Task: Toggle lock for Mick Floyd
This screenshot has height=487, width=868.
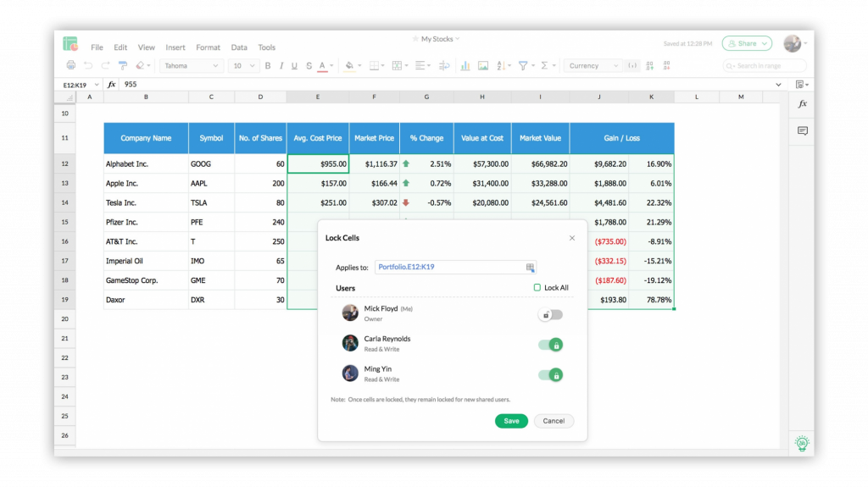Action: (550, 314)
